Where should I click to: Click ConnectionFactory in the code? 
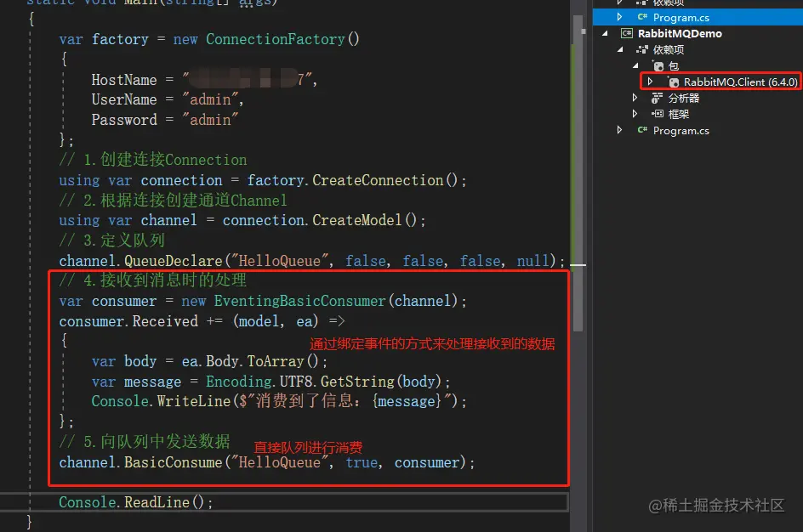276,39
